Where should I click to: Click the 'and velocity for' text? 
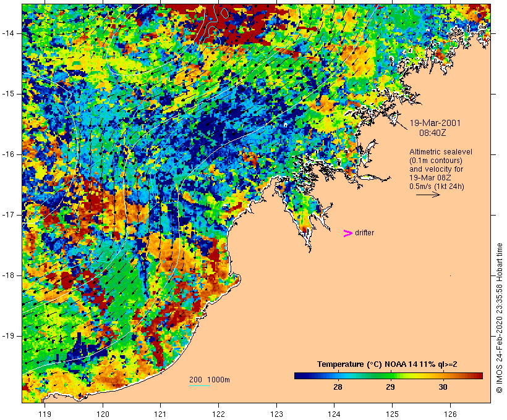tap(436, 169)
